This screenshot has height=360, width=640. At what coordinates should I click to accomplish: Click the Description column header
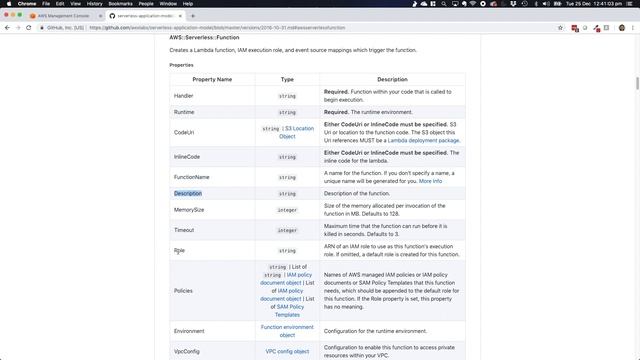point(392,80)
